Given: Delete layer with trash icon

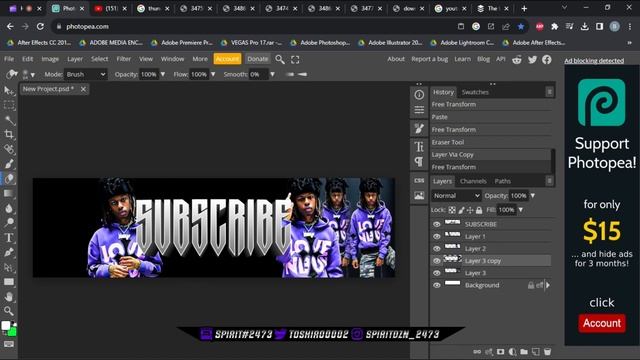Looking at the screenshot, I should pos(547,351).
